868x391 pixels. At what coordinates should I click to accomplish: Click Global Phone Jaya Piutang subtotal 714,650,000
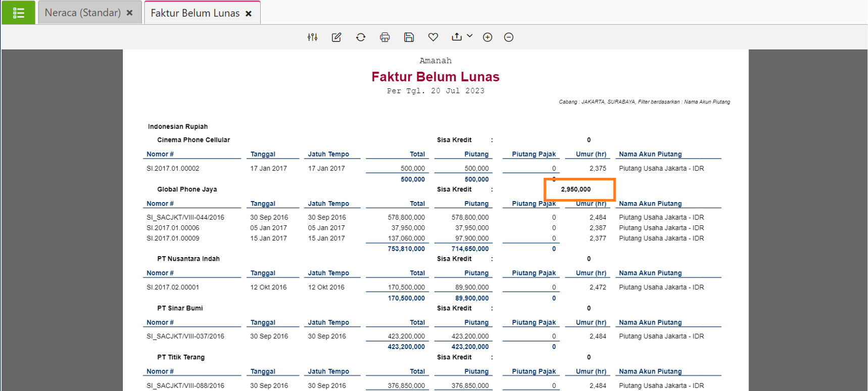click(470, 249)
